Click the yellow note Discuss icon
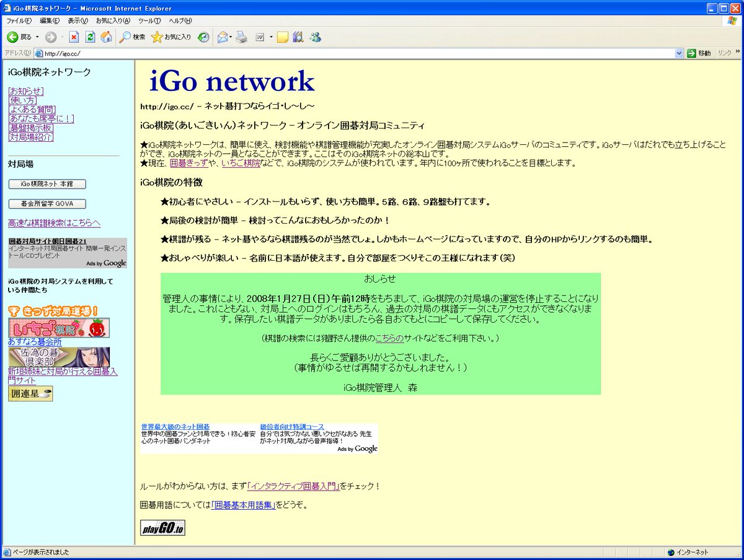744x560 pixels. click(x=283, y=37)
